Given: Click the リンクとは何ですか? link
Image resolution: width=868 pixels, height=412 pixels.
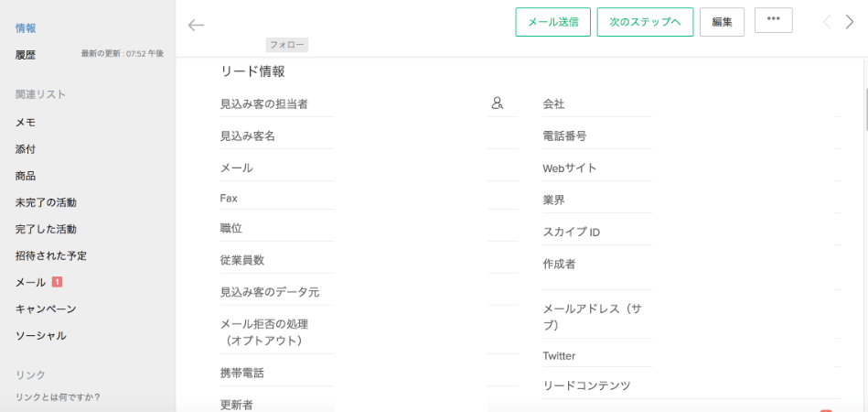Looking at the screenshot, I should click(59, 397).
